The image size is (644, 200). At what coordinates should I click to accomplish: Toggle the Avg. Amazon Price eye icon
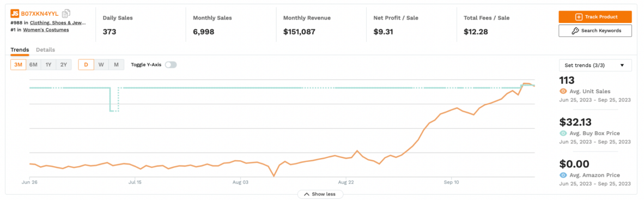[563, 175]
